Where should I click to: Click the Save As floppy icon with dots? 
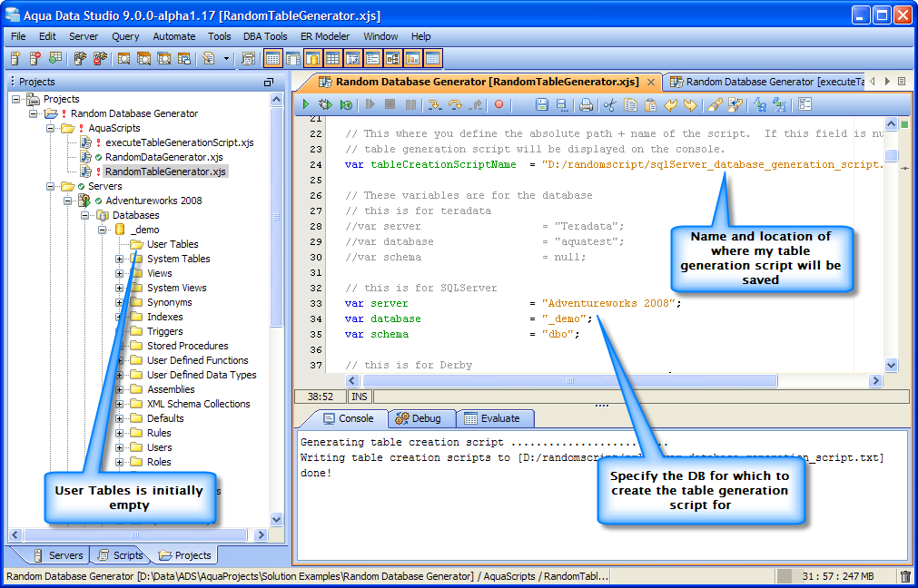(x=561, y=104)
